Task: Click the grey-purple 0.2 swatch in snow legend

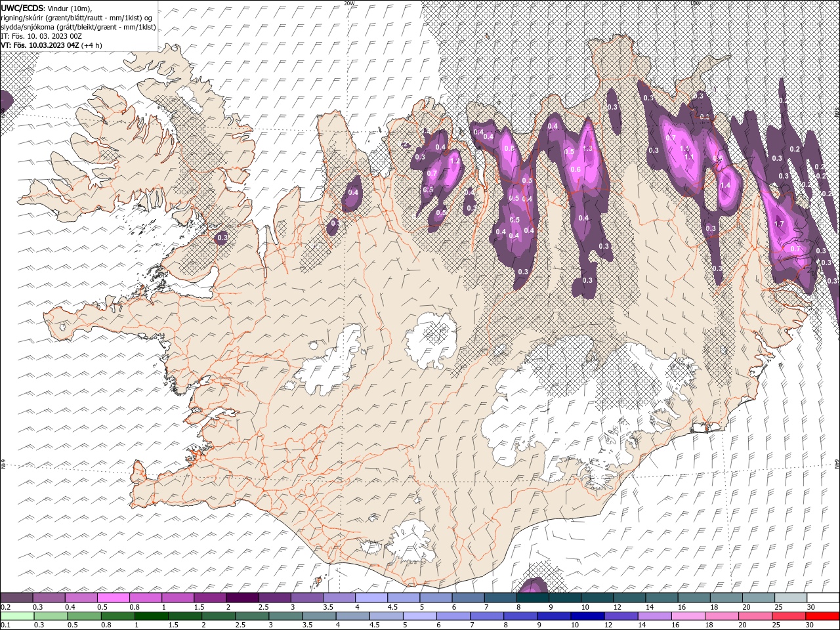Action: tap(16, 598)
